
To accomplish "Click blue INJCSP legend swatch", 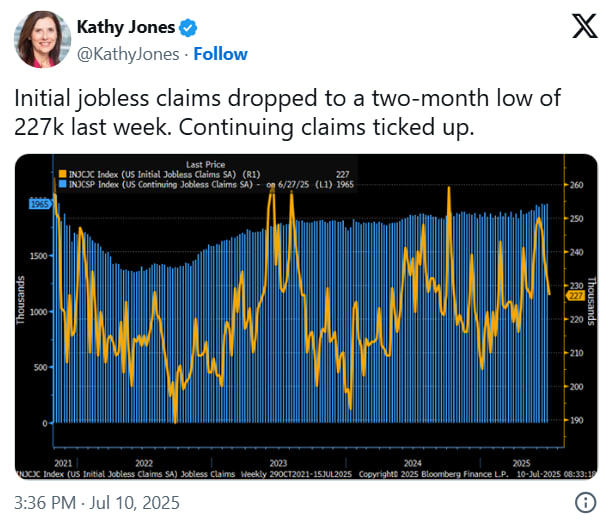I will pyautogui.click(x=60, y=182).
